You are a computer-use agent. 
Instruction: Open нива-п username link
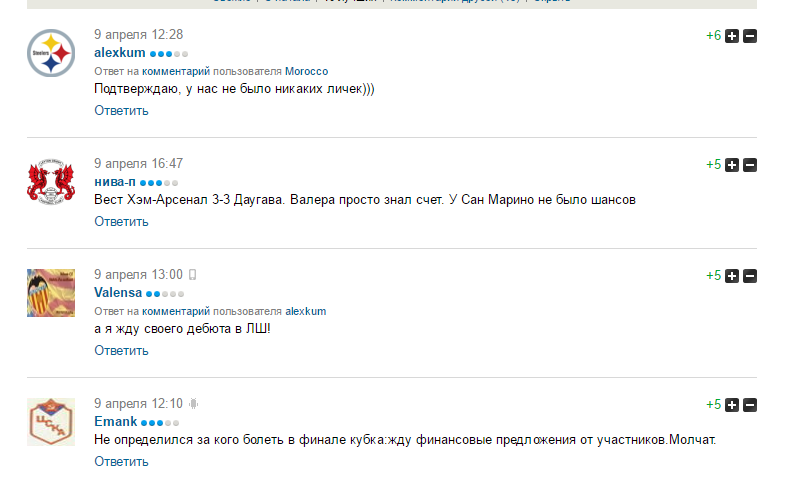115,182
